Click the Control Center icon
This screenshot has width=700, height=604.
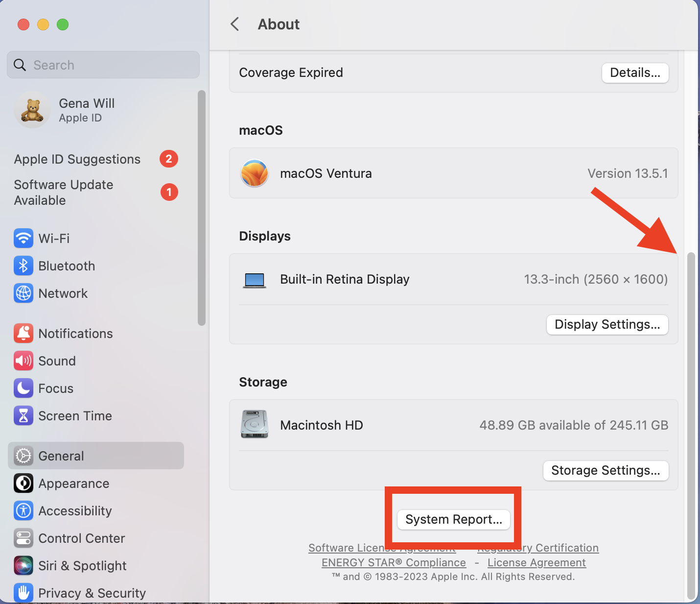click(23, 538)
